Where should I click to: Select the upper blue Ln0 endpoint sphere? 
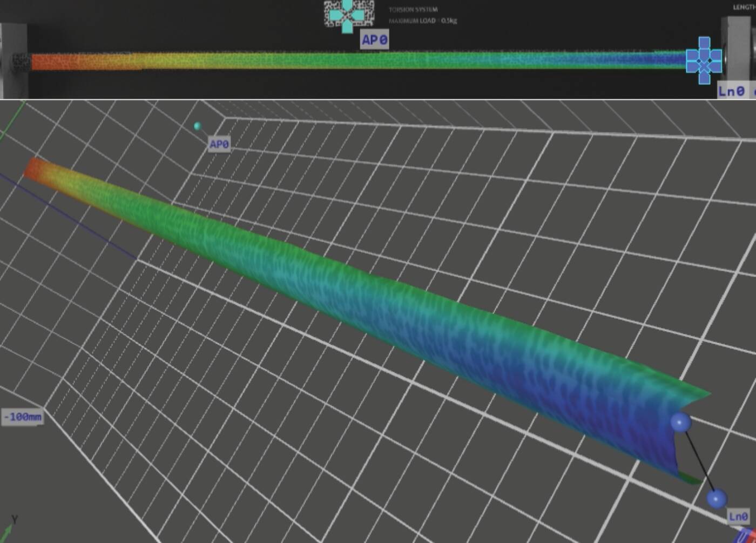point(680,422)
